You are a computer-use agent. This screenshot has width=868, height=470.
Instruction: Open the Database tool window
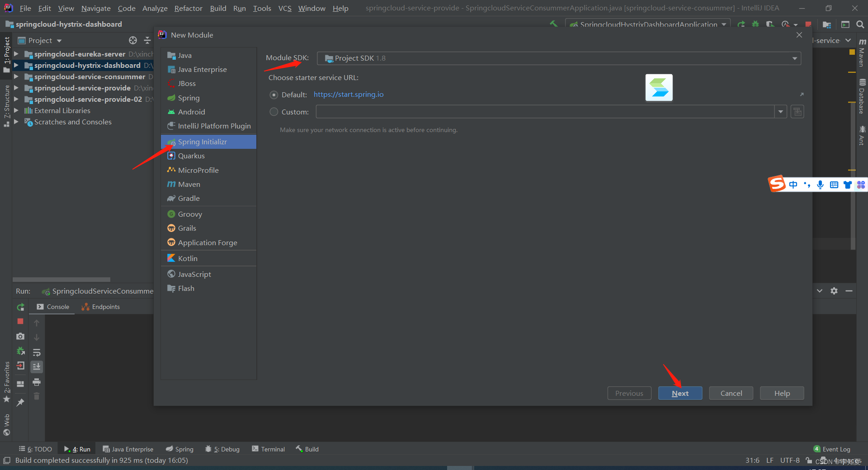click(862, 97)
